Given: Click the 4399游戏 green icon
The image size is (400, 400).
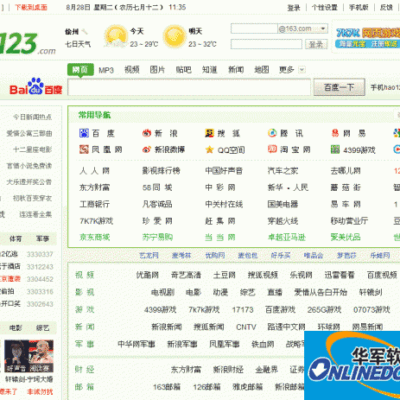Looking at the screenshot, I should [335, 149].
